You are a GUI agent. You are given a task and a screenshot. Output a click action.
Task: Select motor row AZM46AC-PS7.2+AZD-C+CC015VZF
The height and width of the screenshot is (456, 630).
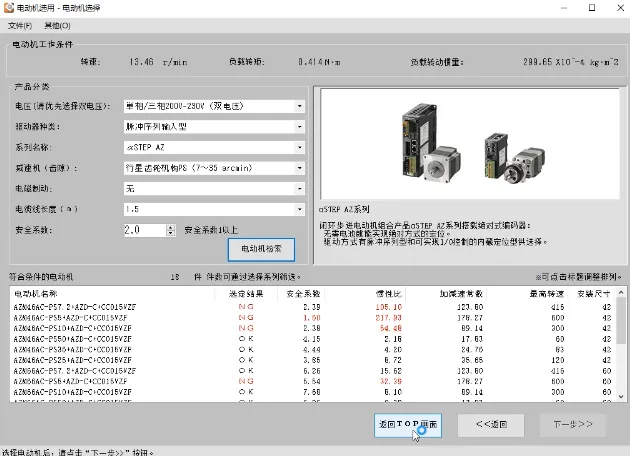click(x=313, y=307)
